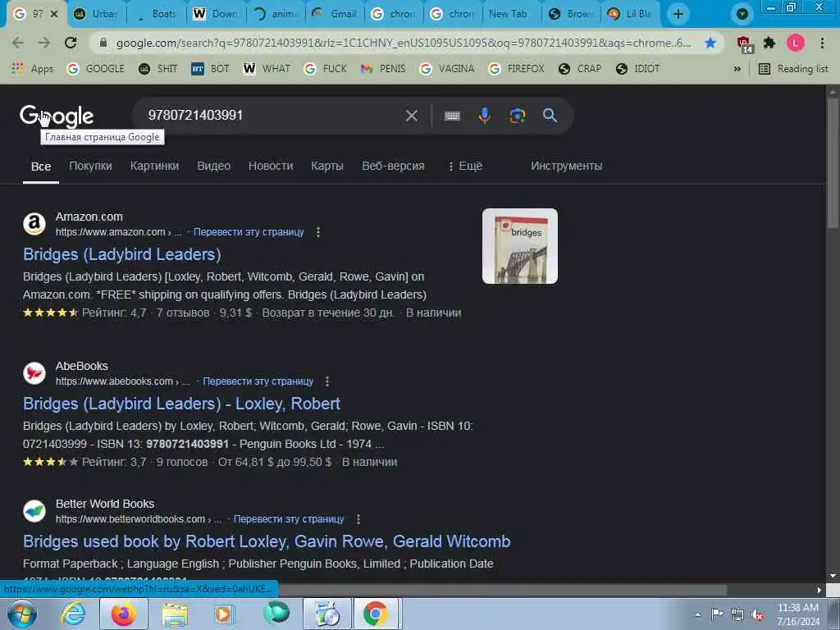Click the bridges book cover thumbnail

pos(519,246)
